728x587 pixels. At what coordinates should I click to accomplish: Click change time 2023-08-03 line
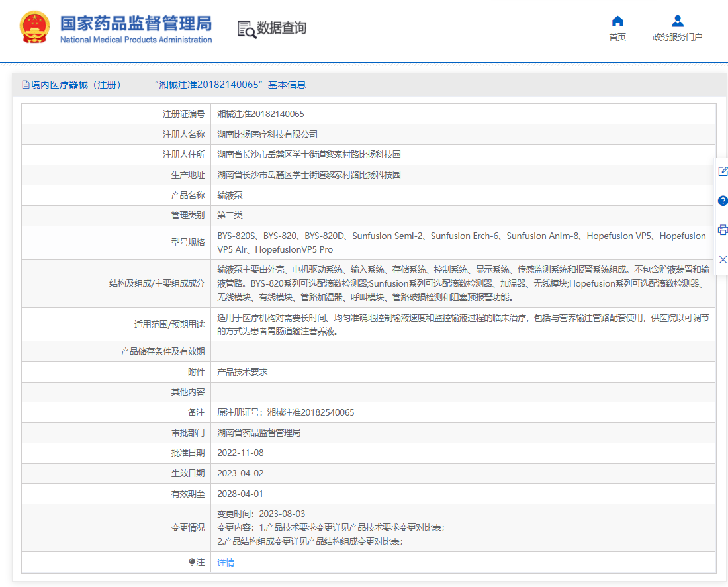pos(261,514)
